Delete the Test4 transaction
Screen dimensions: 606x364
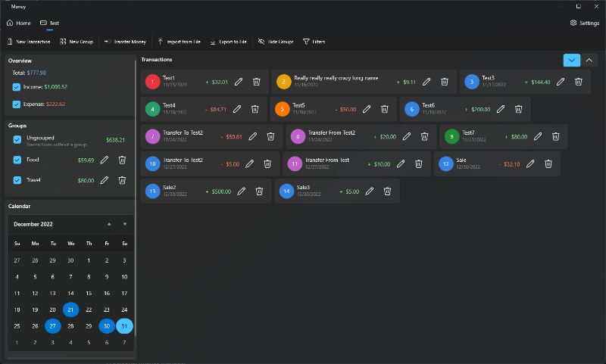[x=255, y=109]
